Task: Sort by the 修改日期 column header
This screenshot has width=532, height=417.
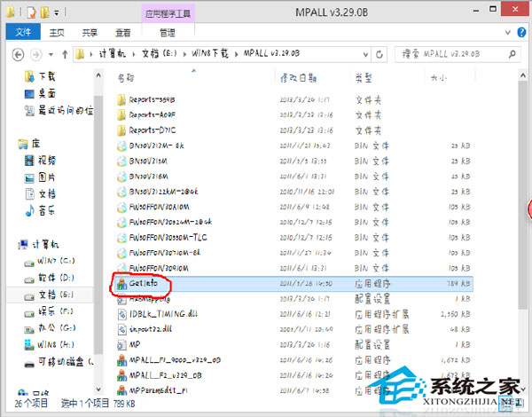Action: point(299,78)
